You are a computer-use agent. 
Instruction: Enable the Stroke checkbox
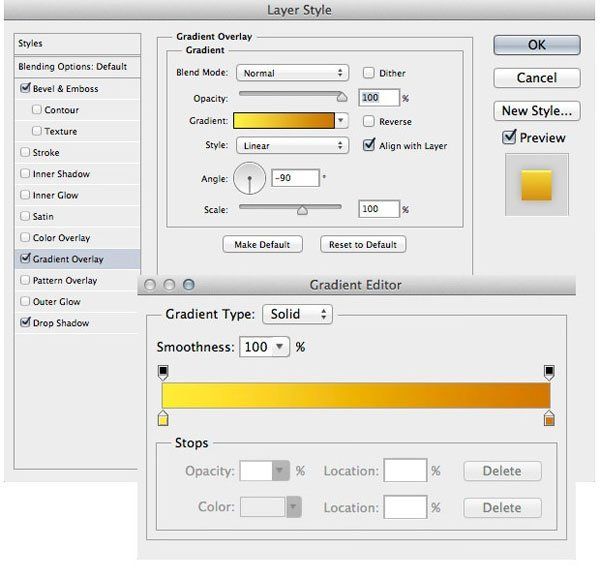pos(25,152)
